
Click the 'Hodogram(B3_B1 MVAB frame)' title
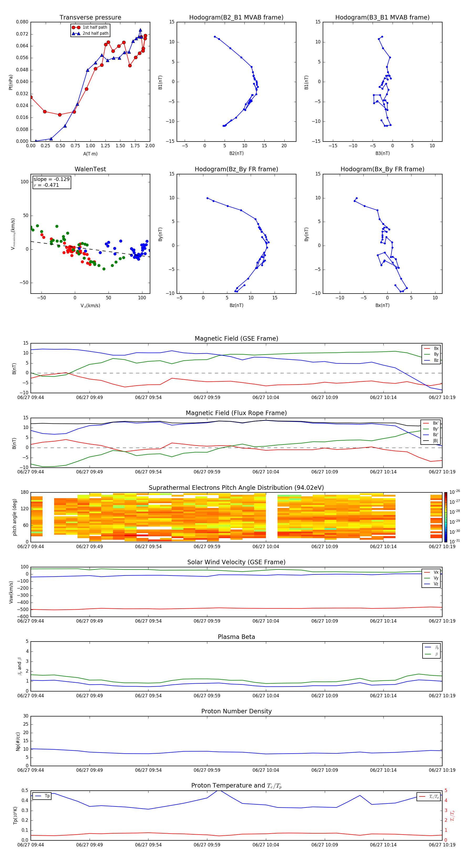(x=382, y=18)
